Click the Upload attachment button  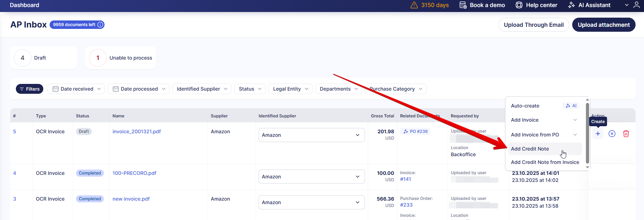[604, 25]
